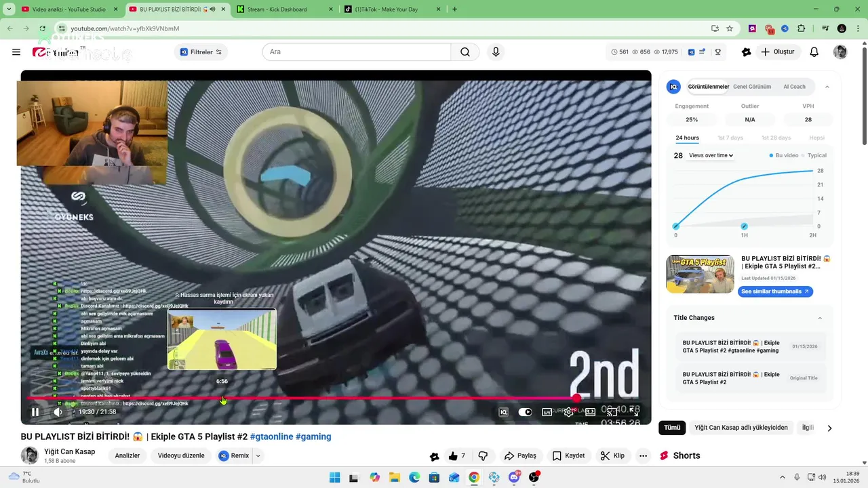
Task: Enter fullscreen mode
Action: tap(634, 412)
